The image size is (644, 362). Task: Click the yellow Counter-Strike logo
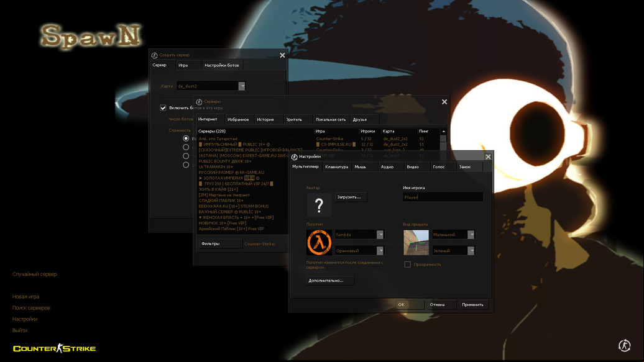[54, 348]
